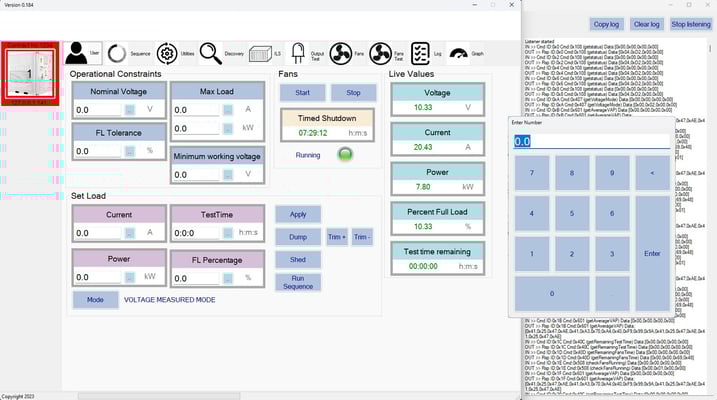Click the keypad backspace < key
This screenshot has height=400, width=717.
tap(653, 173)
